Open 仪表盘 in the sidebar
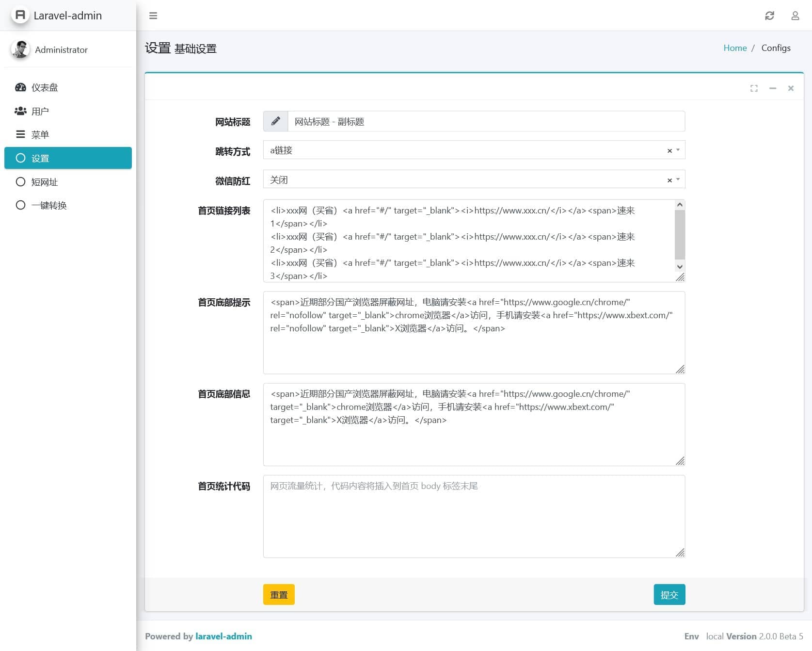812x651 pixels. pos(45,87)
